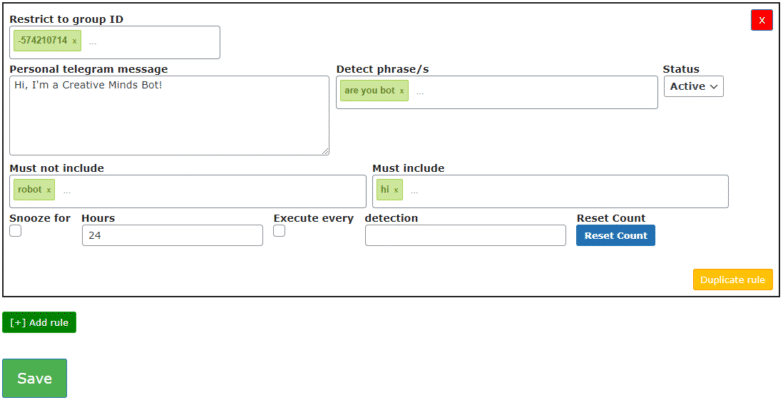Screen dimensions: 783x400
Task: Remove the 'are you bot' phrase tag
Action: [402, 91]
